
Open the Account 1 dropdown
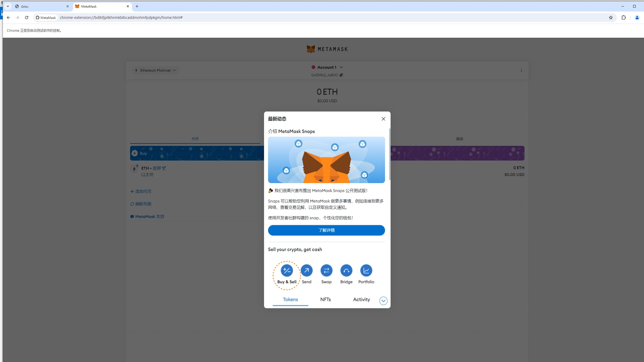pos(327,67)
